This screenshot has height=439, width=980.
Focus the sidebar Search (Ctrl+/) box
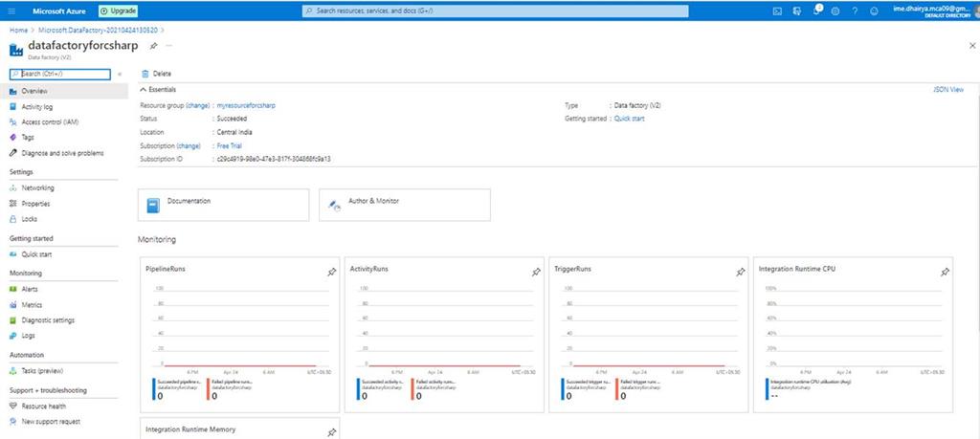(x=60, y=74)
